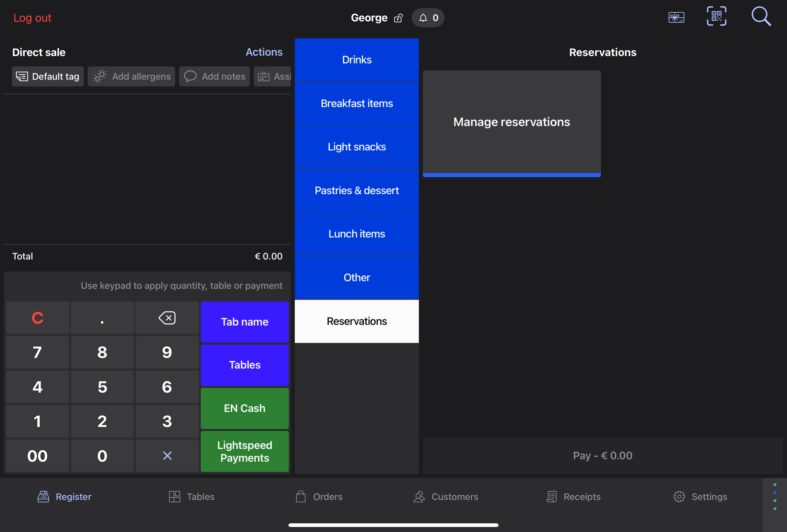
Task: Assign a customer to this sale
Action: tap(278, 76)
